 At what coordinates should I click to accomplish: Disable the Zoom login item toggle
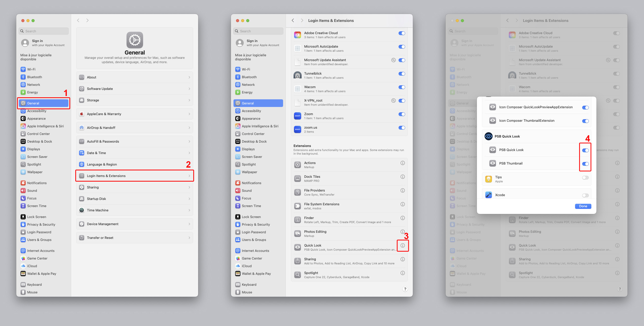(402, 114)
